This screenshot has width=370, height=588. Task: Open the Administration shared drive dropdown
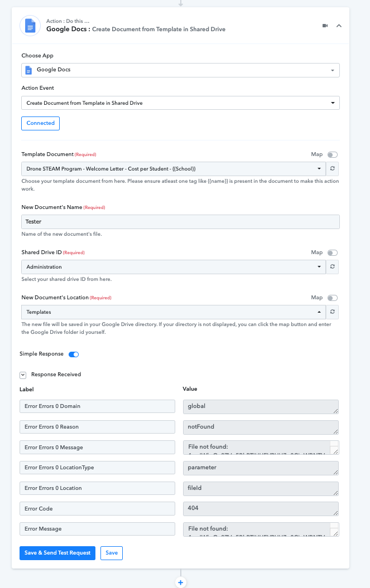coord(174,266)
